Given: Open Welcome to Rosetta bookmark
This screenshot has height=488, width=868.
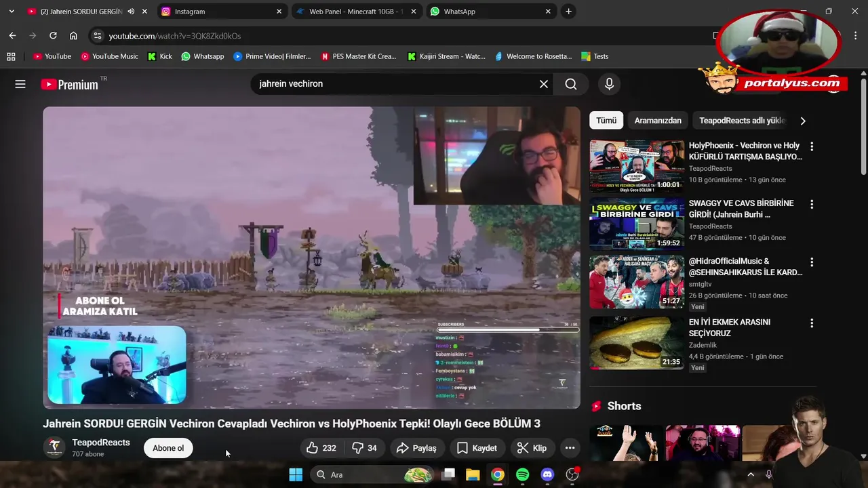Looking at the screenshot, I should click(x=534, y=56).
